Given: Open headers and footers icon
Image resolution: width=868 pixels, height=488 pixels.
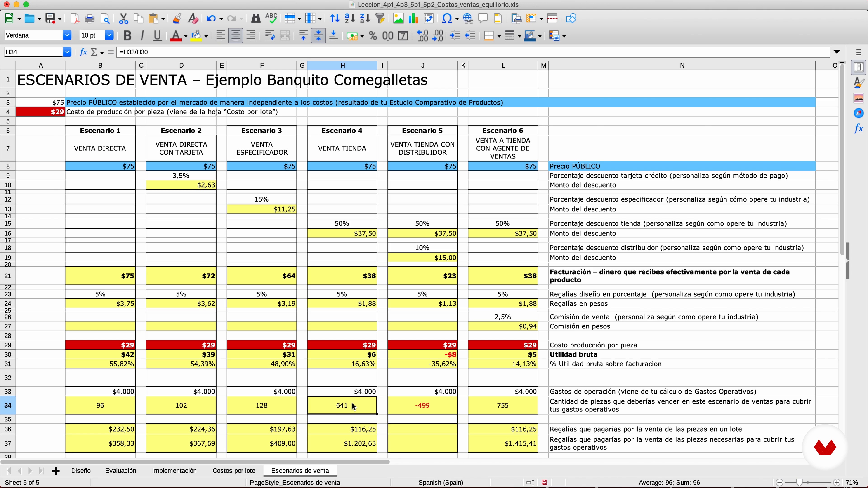Looking at the screenshot, I should point(498,19).
